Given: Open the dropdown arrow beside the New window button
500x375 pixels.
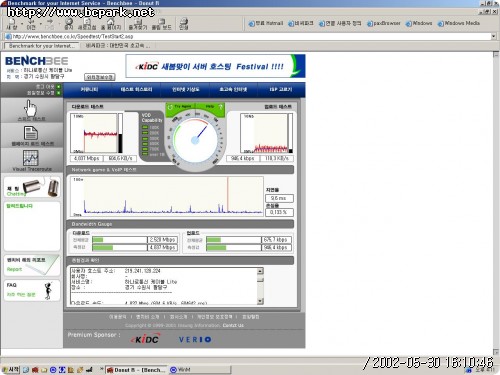Looking at the screenshot, I should tap(22, 24).
